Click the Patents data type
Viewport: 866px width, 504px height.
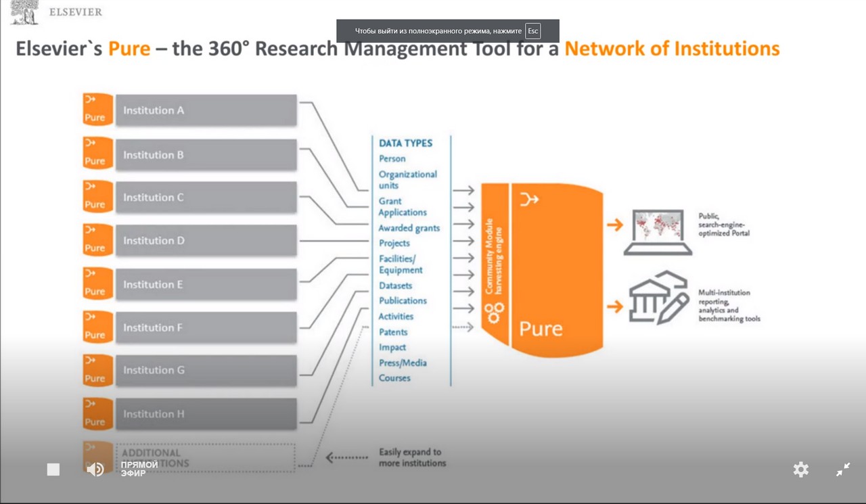click(x=393, y=332)
